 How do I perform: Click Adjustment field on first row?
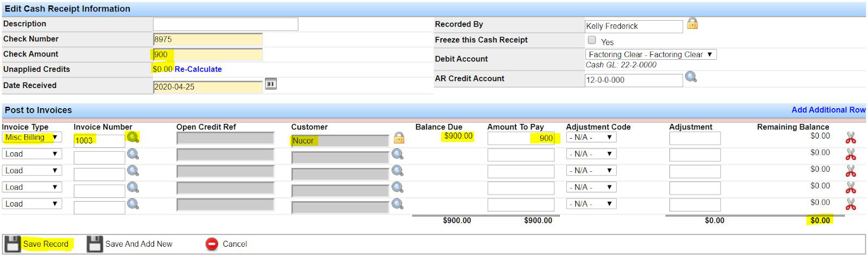[x=695, y=138]
